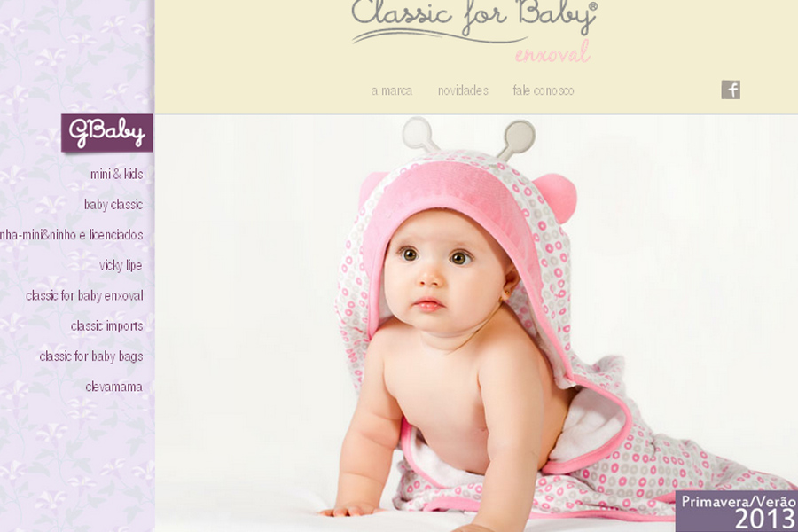Open the Facebook page icon
Viewport: 798px width, 532px height.
tap(731, 90)
